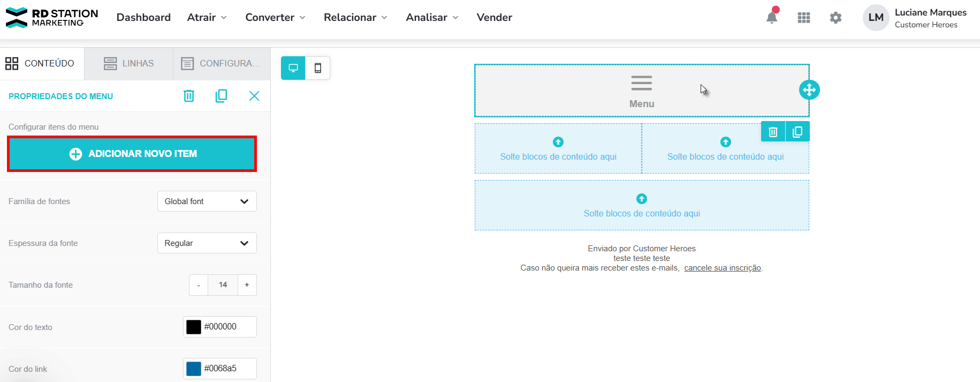This screenshot has height=382, width=980.
Task: Click the LINHAS tab rows icon
Action: [110, 64]
